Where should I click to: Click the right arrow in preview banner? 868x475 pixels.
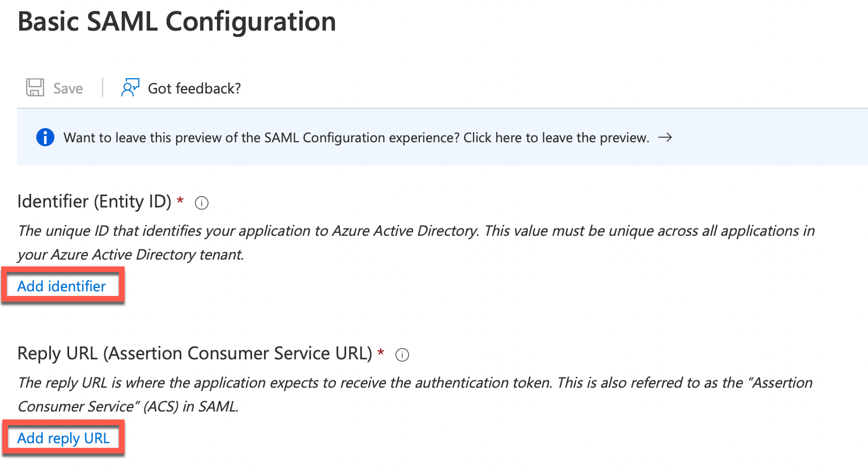[x=665, y=137]
